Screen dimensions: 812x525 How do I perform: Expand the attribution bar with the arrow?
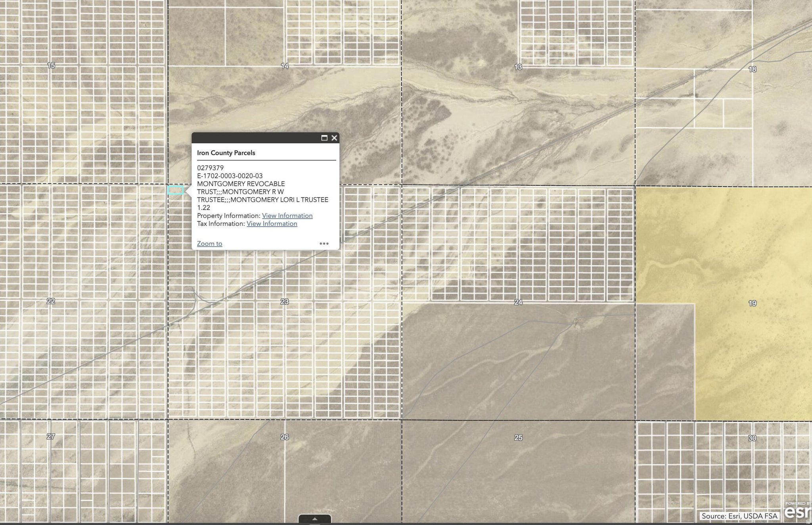tap(315, 518)
